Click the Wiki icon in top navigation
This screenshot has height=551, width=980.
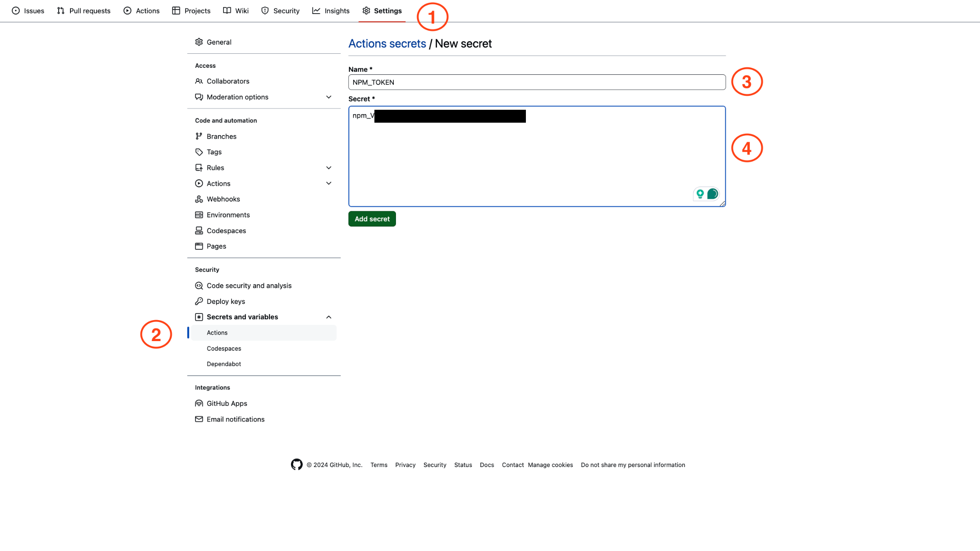(x=227, y=10)
